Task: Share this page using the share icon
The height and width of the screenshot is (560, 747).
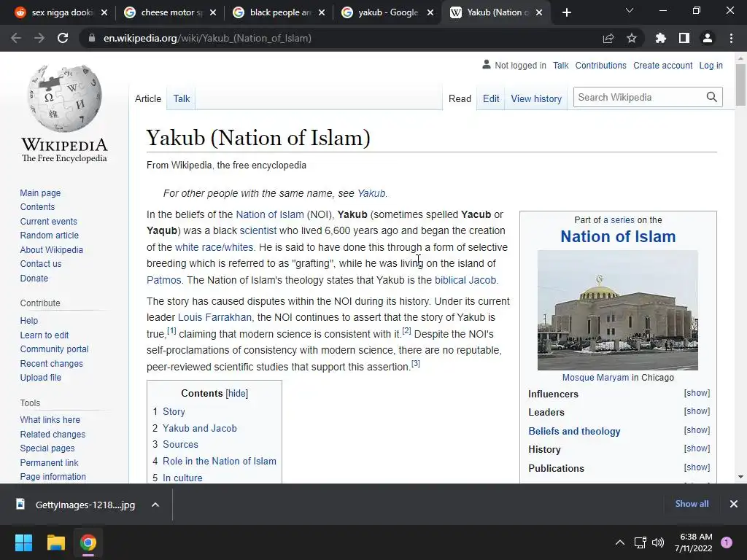Action: [x=608, y=38]
